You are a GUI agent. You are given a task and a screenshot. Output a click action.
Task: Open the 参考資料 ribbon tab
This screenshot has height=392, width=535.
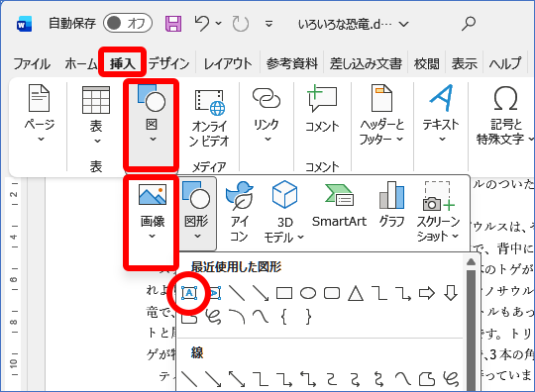point(291,63)
